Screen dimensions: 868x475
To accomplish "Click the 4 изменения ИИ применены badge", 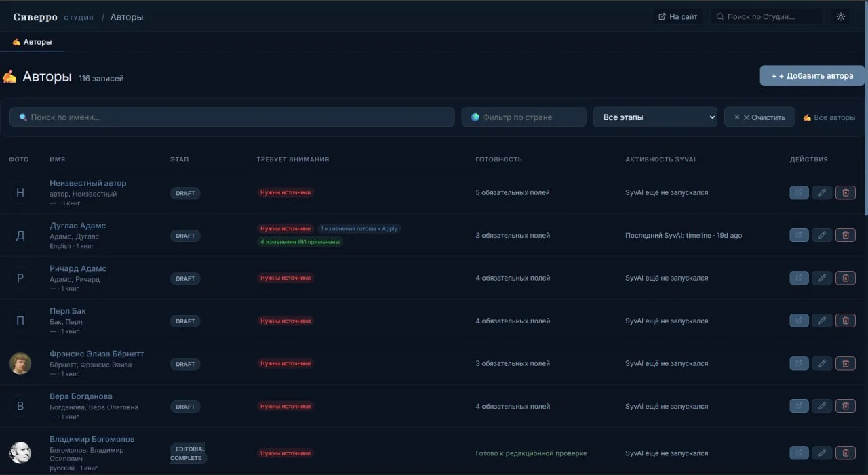I will (x=300, y=241).
